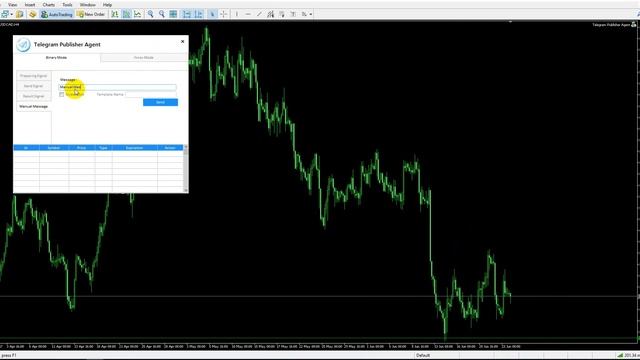Open the Profiles icon in toolbar
This screenshot has height=360, width=640.
(x=19, y=14)
